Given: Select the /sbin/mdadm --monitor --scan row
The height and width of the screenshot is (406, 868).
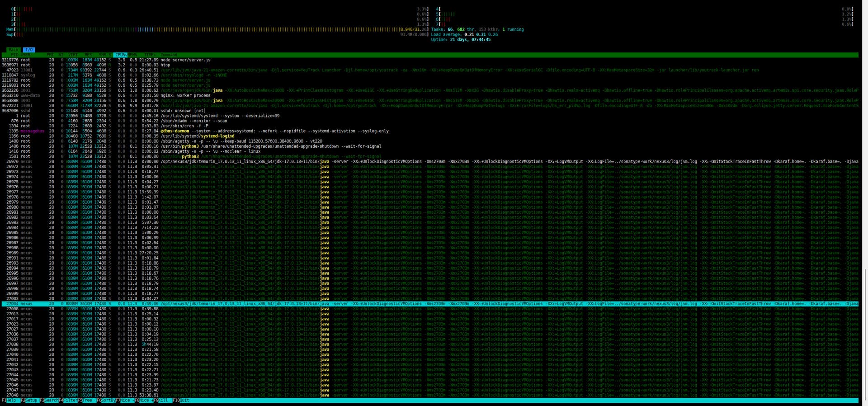Looking at the screenshot, I should click(429, 121).
